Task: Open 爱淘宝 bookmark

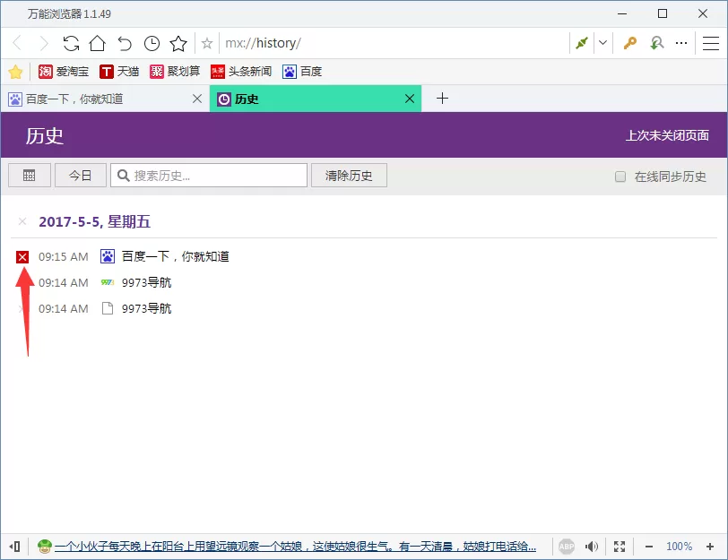Action: tap(63, 72)
